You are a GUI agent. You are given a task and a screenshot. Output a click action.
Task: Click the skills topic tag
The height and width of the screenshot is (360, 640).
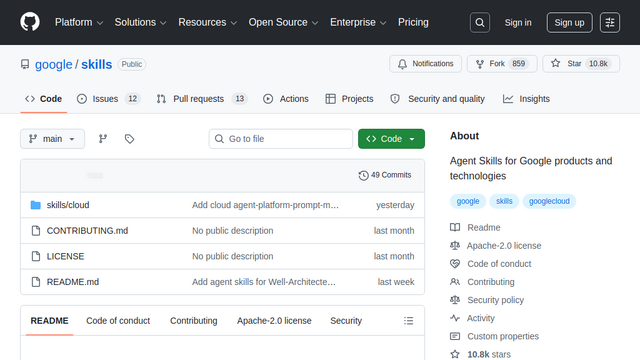tap(504, 201)
